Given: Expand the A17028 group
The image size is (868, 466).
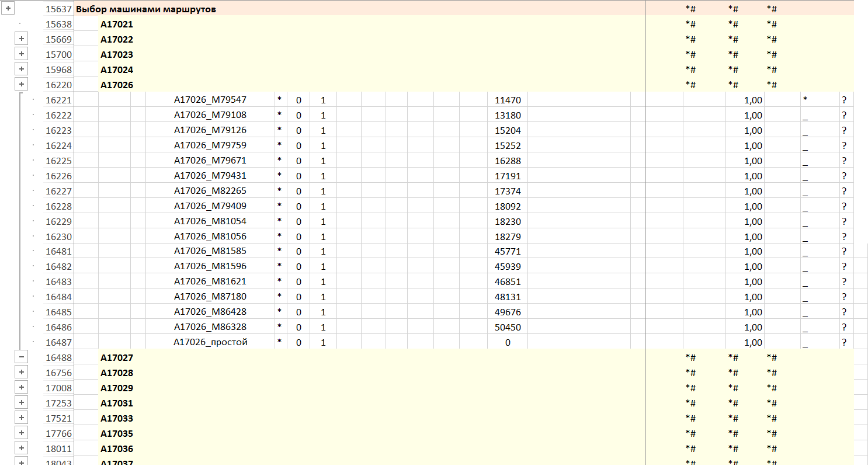Looking at the screenshot, I should [x=21, y=372].
